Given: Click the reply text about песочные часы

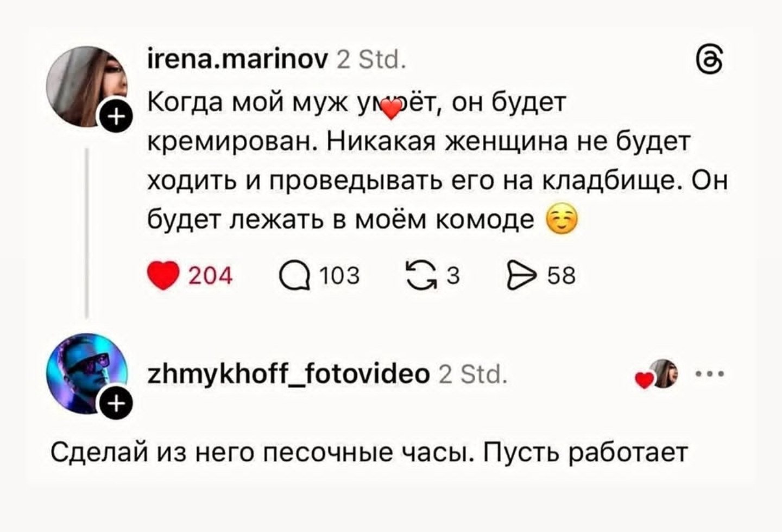Looking at the screenshot, I should coord(369,452).
